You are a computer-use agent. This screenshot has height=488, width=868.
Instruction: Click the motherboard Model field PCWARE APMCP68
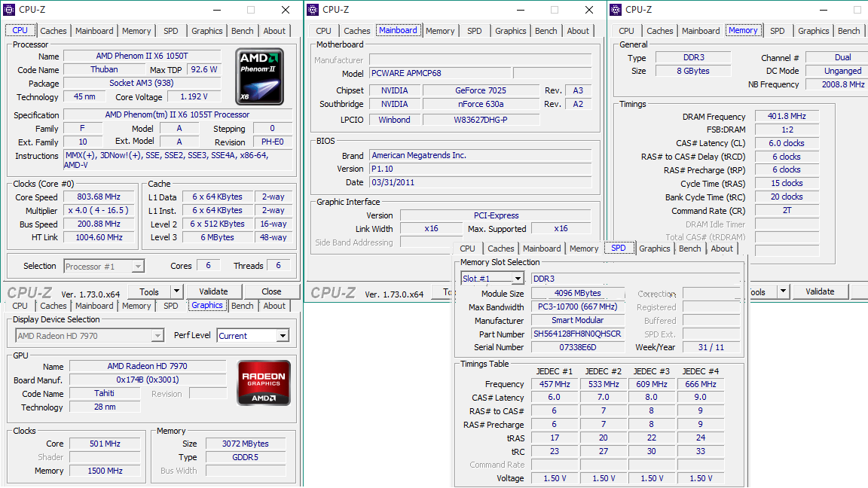pos(439,73)
